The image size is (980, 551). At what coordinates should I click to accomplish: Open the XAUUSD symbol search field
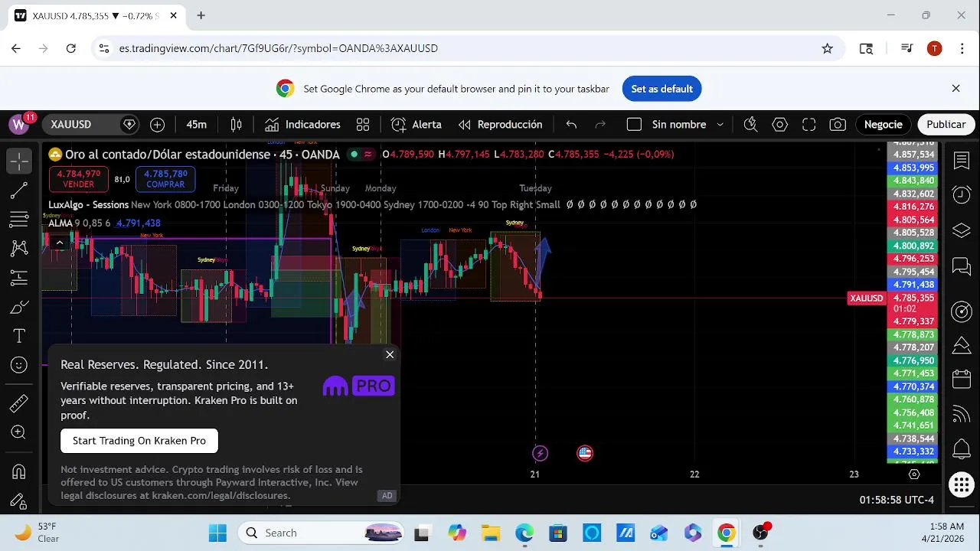point(90,124)
